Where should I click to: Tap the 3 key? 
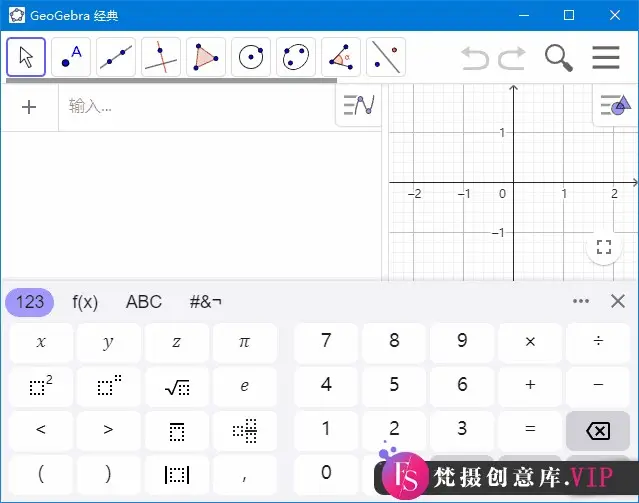tap(462, 430)
